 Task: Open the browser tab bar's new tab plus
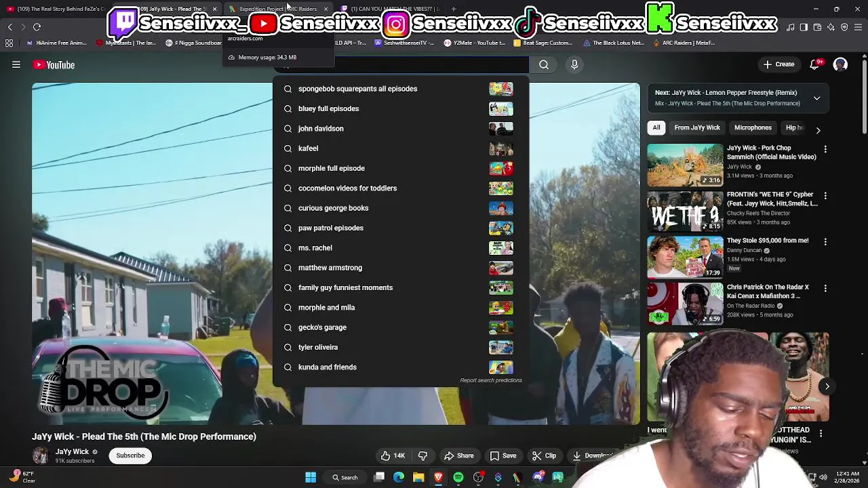pyautogui.click(x=454, y=9)
